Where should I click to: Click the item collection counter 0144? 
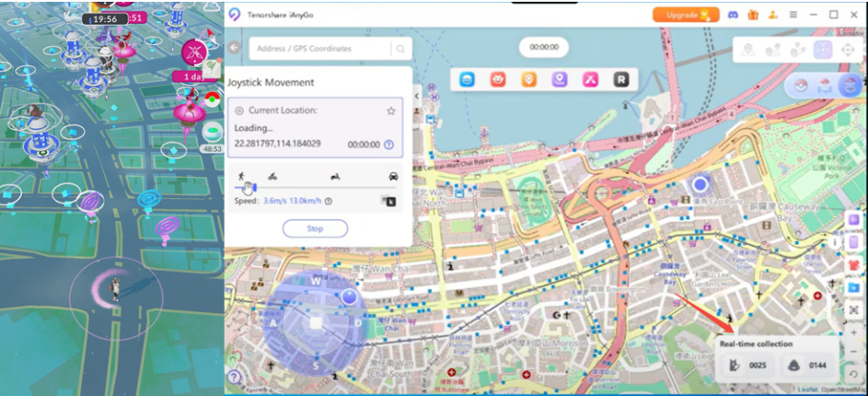[807, 366]
